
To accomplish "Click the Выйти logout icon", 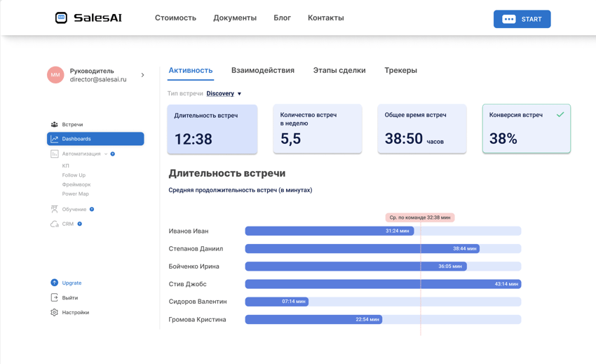I will click(54, 297).
